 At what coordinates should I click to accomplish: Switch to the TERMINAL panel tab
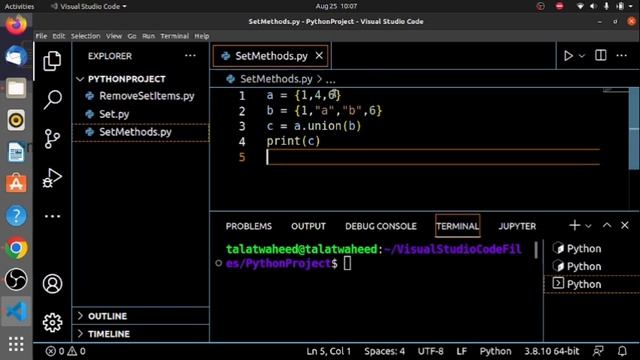point(457,226)
